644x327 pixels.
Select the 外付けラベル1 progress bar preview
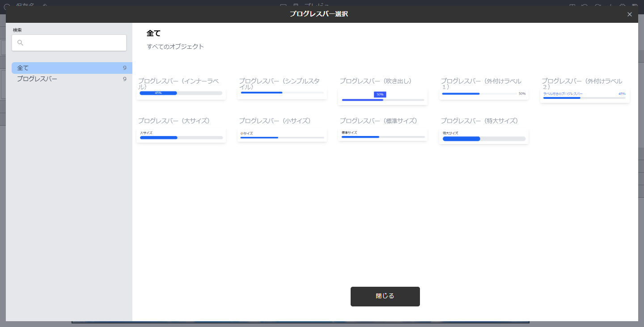tap(483, 94)
